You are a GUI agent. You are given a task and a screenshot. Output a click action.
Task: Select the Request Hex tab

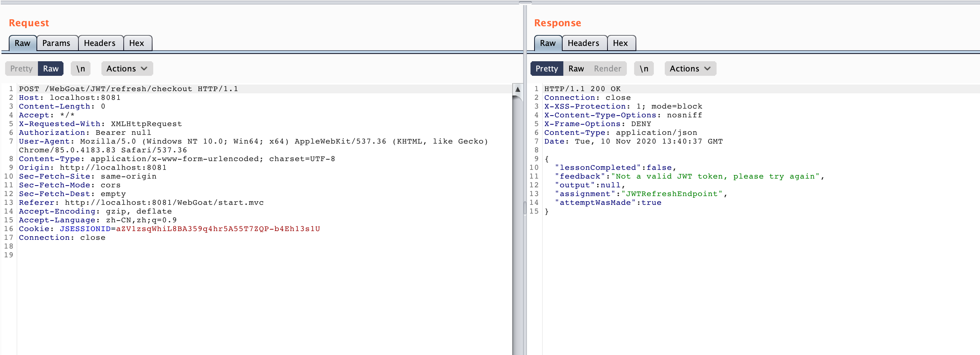136,43
